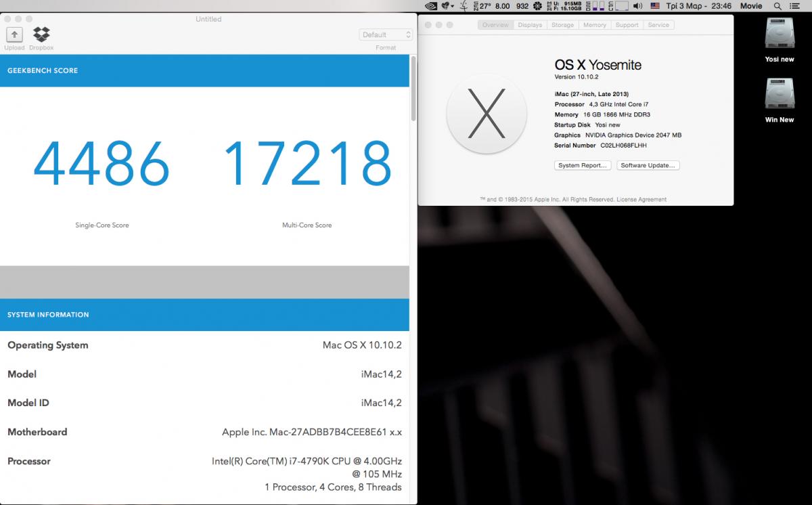Click the memory usage readout in menu bar
Viewport: 812px width, 505px height.
(x=566, y=5)
